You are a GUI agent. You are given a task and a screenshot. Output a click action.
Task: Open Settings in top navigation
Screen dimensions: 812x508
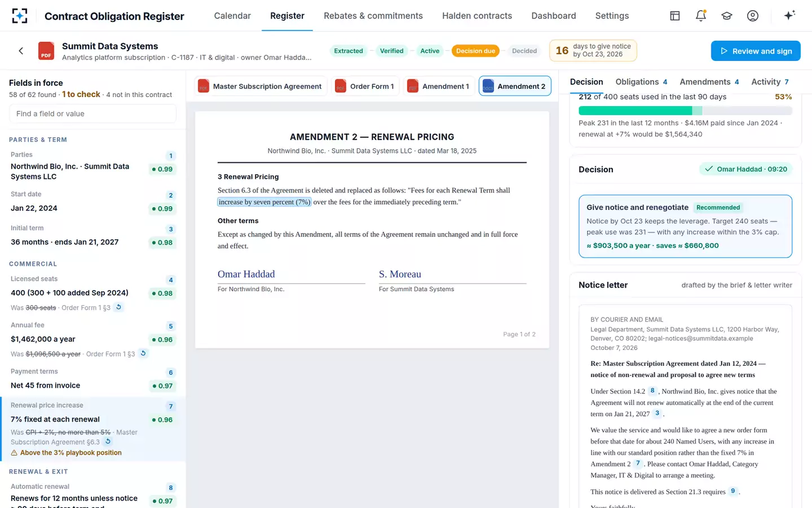612,16
